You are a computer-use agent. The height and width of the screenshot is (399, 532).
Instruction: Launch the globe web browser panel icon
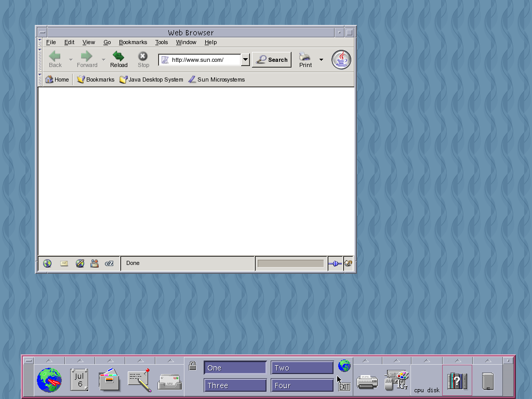point(49,380)
